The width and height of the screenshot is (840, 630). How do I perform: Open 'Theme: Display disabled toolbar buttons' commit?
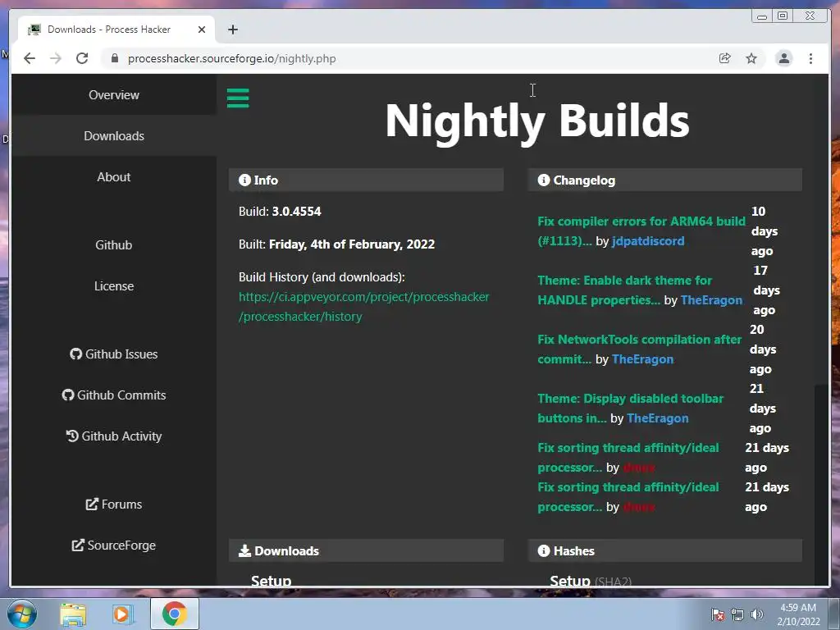click(630, 409)
